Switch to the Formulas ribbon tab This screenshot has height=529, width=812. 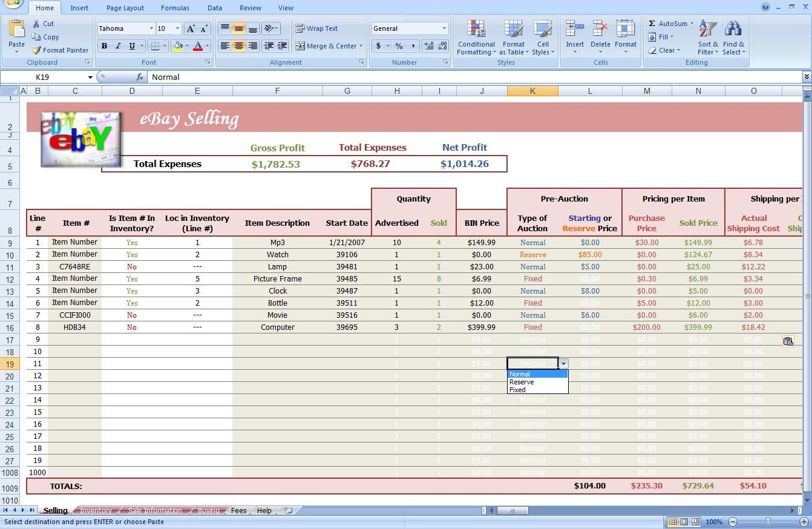coord(174,8)
